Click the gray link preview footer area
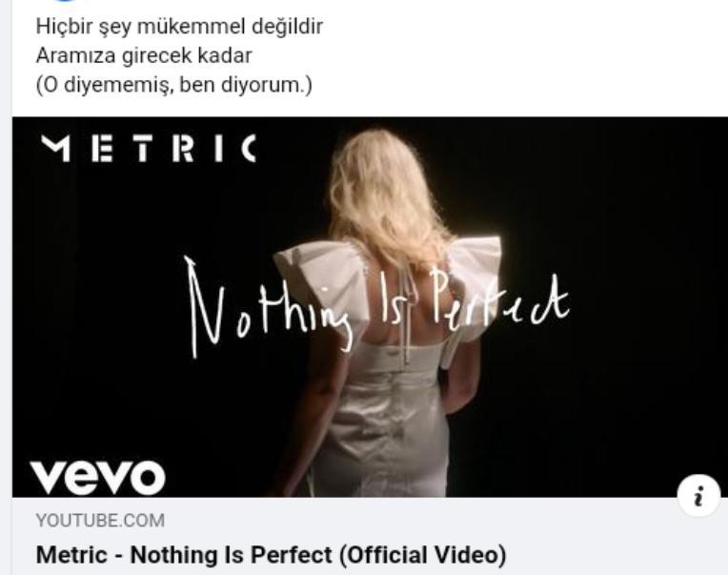728x575 pixels. click(x=370, y=536)
